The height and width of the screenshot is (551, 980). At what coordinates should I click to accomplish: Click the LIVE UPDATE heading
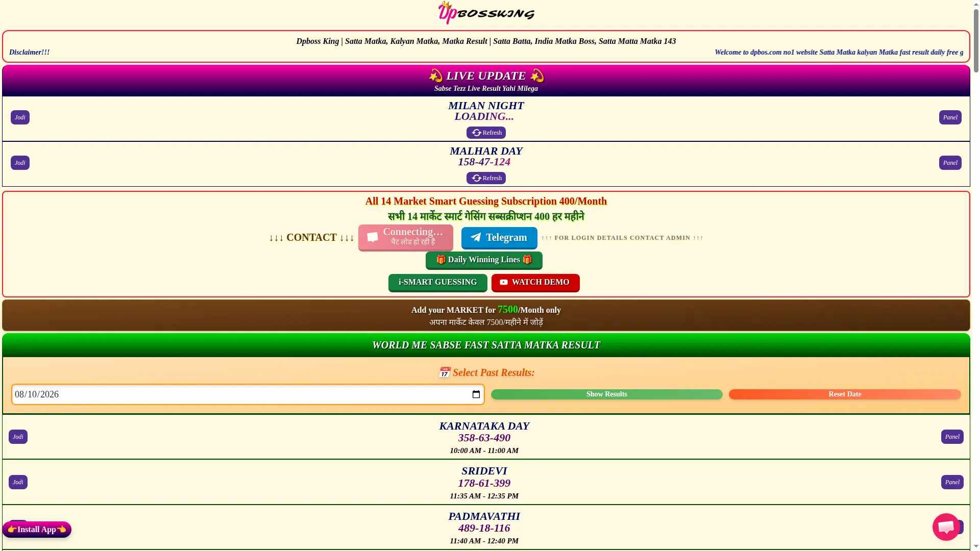(486, 76)
